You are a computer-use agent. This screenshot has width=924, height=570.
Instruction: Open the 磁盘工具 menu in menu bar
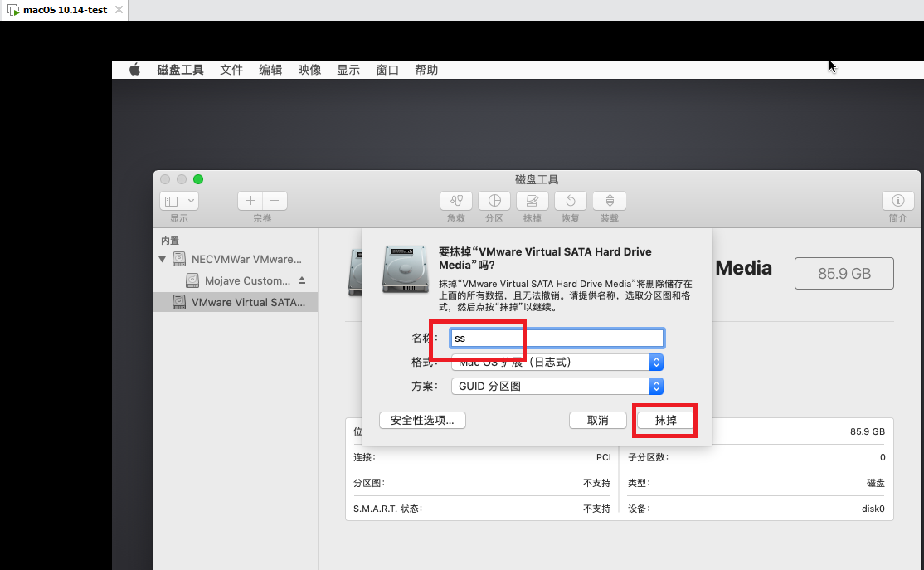pos(180,70)
